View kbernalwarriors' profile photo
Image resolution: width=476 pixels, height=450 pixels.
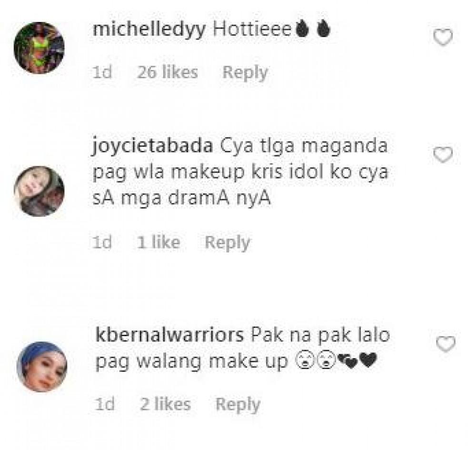[x=42, y=367]
